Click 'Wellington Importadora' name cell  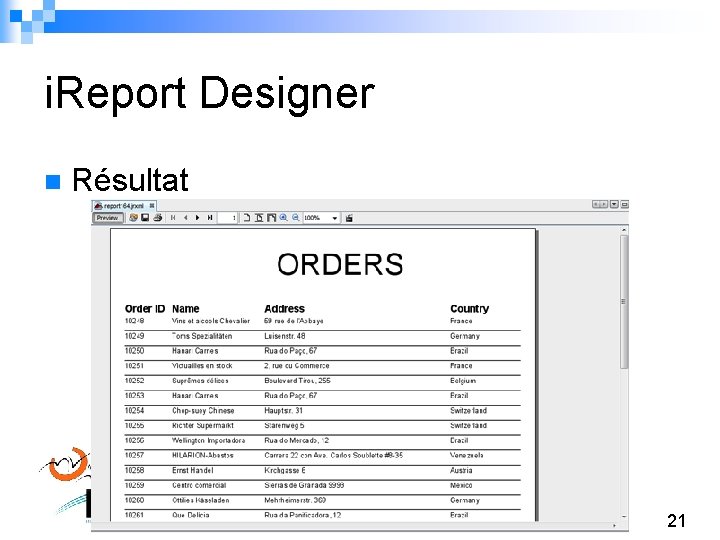pos(208,440)
